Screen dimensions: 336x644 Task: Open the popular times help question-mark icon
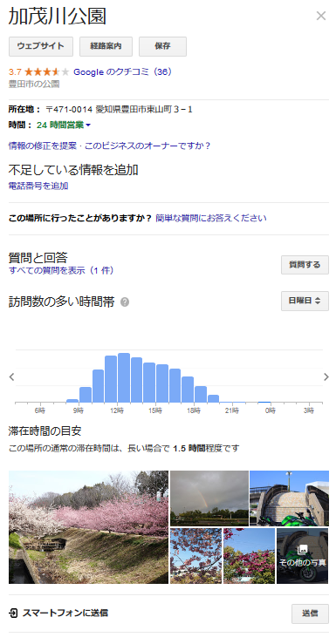click(125, 302)
